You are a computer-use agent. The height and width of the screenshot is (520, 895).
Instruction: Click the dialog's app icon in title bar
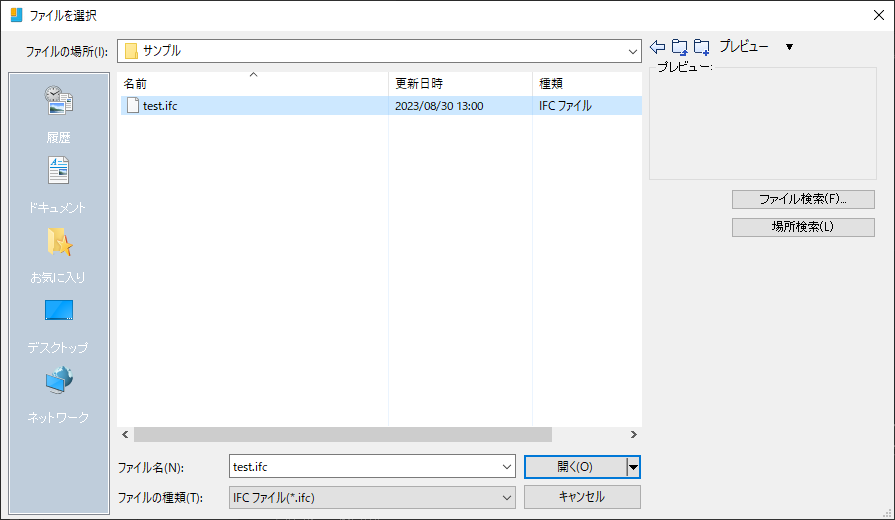tap(17, 15)
